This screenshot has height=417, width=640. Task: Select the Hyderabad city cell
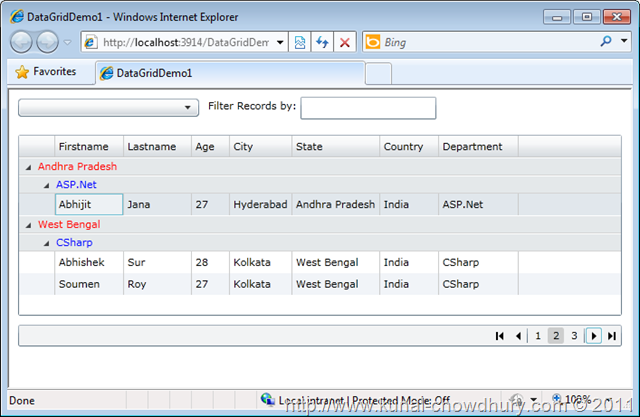pos(260,204)
